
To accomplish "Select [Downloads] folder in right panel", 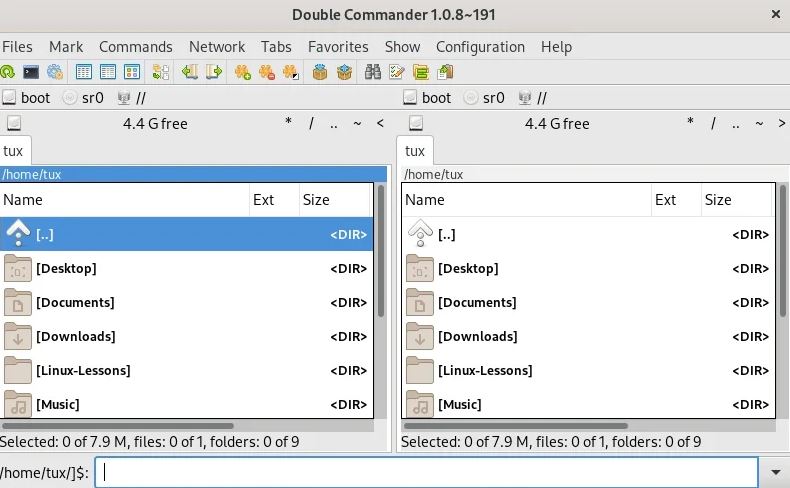I will (588, 336).
